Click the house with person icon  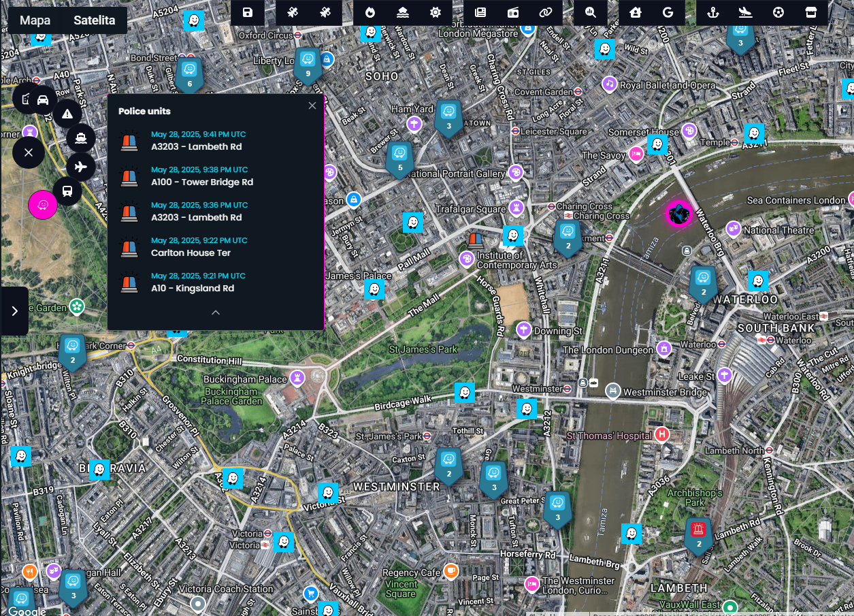tap(636, 12)
